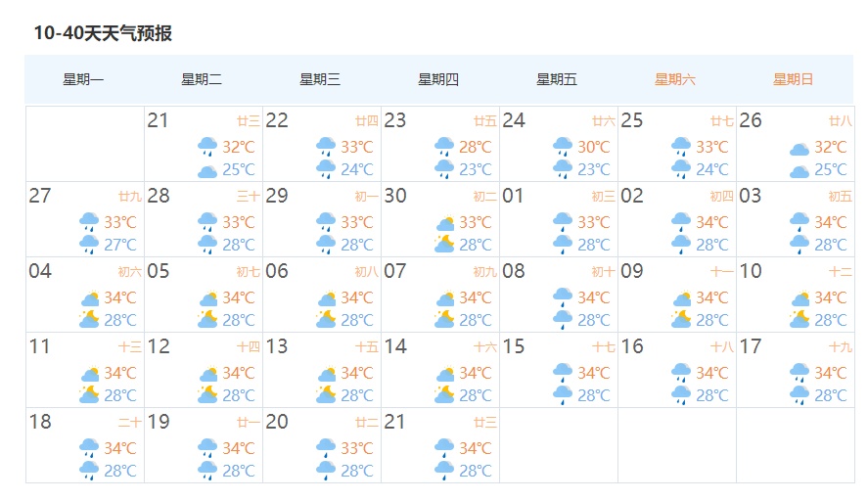
Task: Click the cloudy night icon on the first 21st
Action: tap(207, 170)
